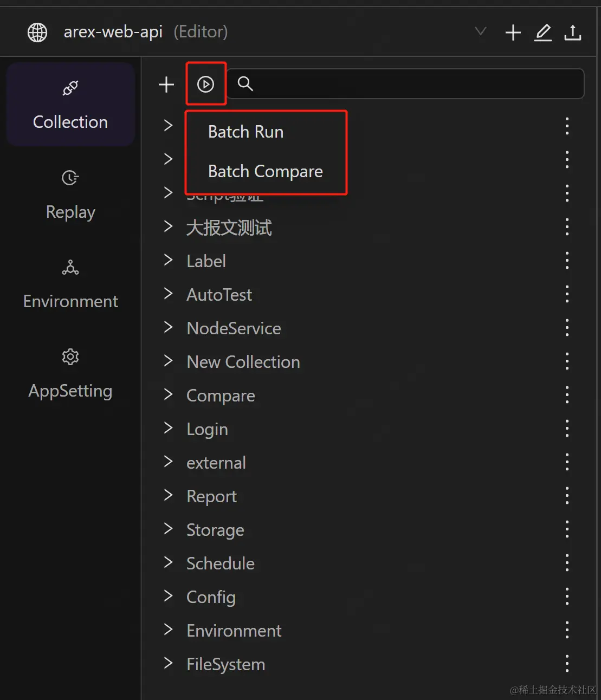Viewport: 601px width, 700px height.
Task: Select Batch Run from the menu
Action: (x=245, y=132)
